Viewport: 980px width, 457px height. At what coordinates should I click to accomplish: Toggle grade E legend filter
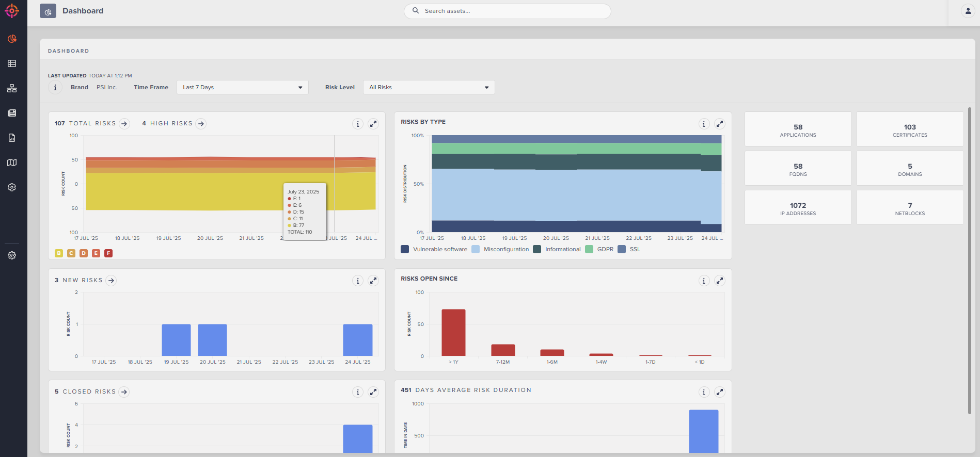96,253
